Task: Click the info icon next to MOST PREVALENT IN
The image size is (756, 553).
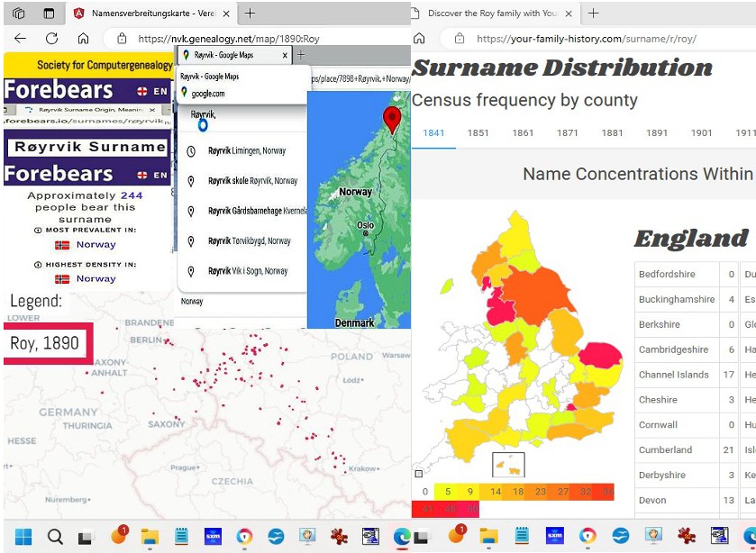Action: click(38, 230)
